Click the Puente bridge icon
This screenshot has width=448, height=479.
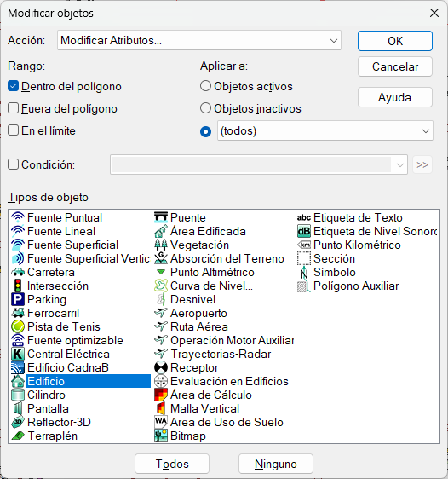click(x=161, y=217)
